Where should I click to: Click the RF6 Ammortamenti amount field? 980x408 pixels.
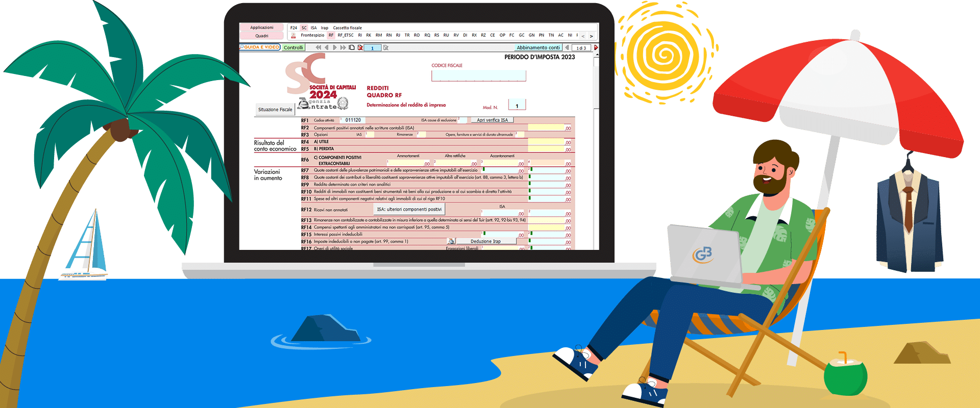(x=405, y=163)
